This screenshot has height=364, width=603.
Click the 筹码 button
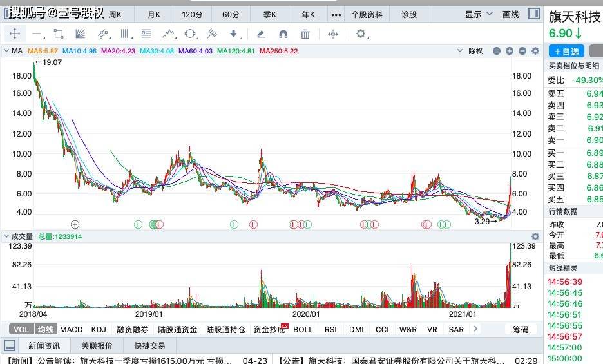tap(521, 329)
